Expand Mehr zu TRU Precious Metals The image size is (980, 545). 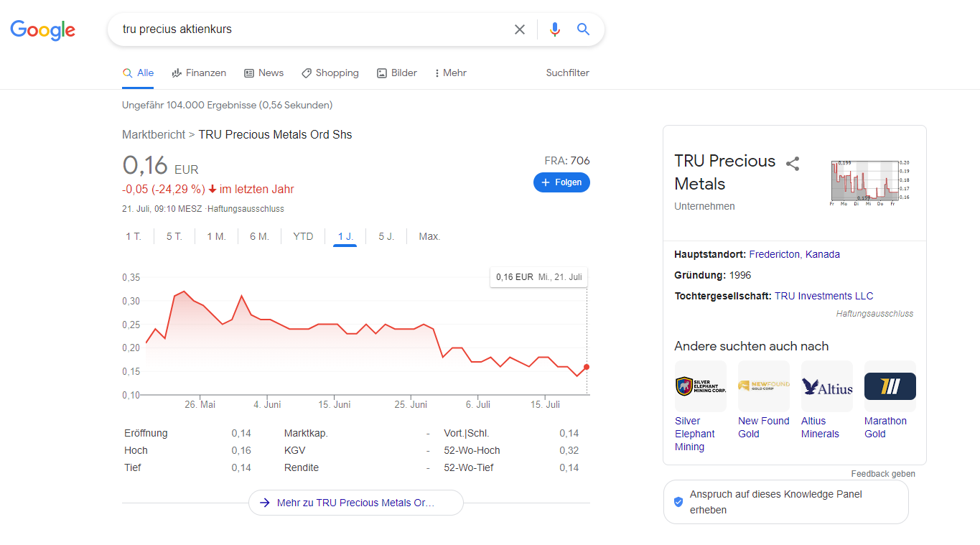pyautogui.click(x=355, y=503)
